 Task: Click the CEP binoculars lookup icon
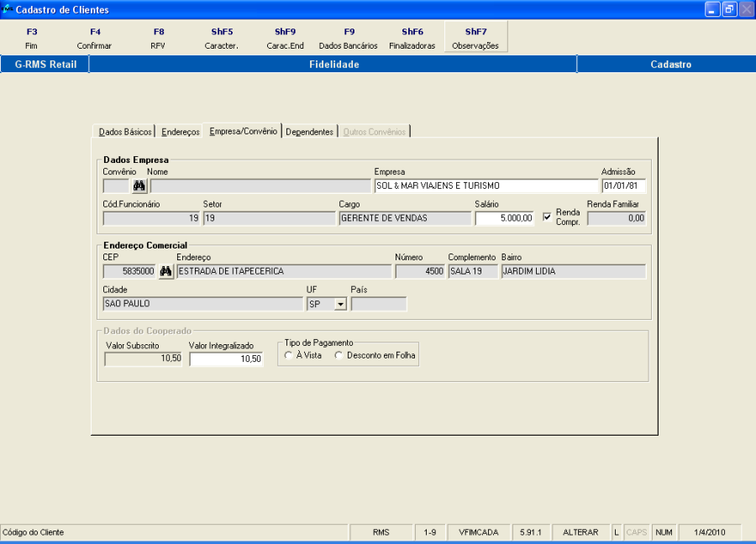click(165, 271)
